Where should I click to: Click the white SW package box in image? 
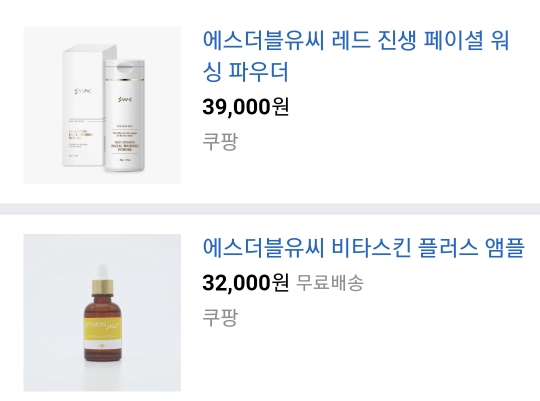pos(84,105)
